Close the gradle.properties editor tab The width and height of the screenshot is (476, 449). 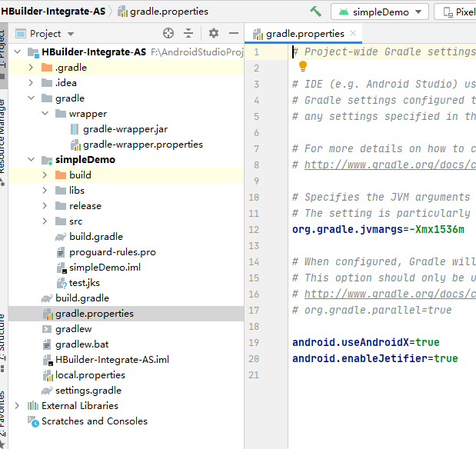[x=353, y=33]
